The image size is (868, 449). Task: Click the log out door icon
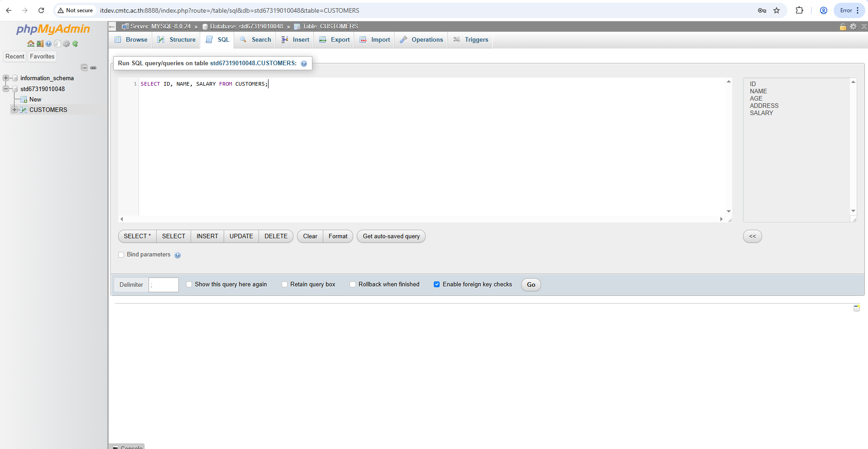tap(40, 44)
